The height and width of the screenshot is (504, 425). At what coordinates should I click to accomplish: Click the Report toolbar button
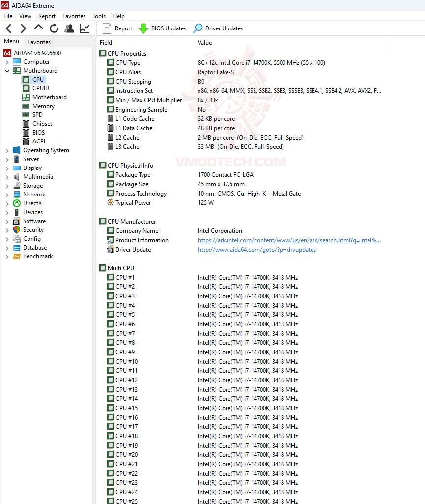click(x=117, y=28)
